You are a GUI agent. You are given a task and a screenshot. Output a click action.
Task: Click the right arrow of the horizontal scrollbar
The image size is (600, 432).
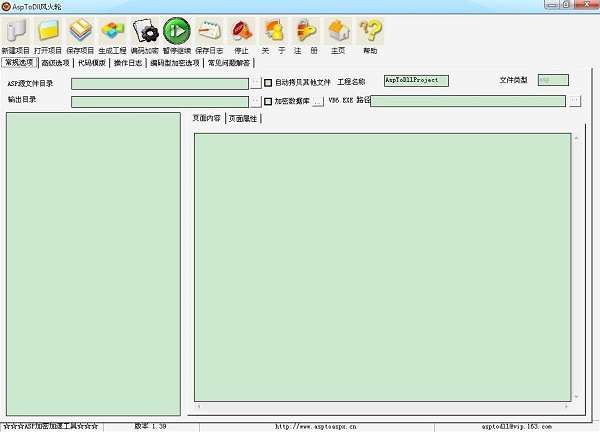[566, 407]
